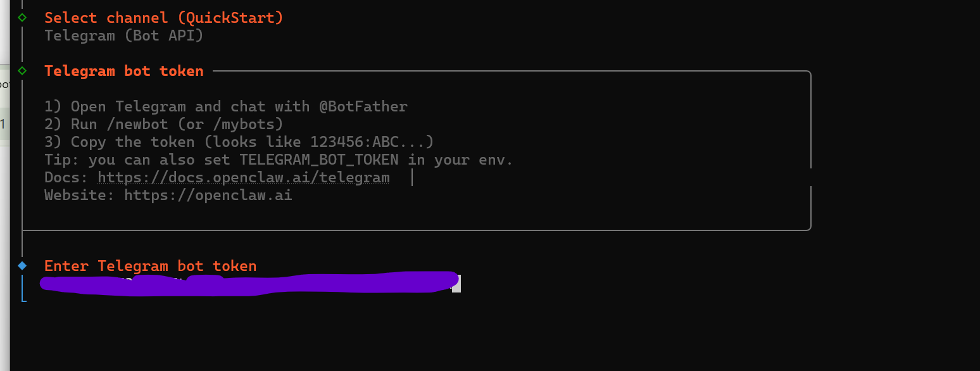Open the https://openclaw.ai website link
The image size is (980, 371).
click(x=208, y=195)
